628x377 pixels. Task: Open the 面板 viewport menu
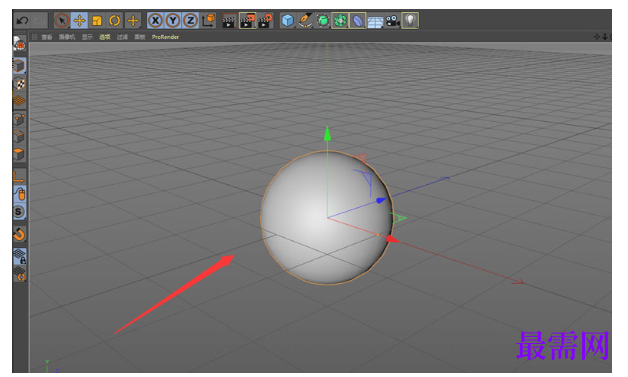(x=140, y=37)
